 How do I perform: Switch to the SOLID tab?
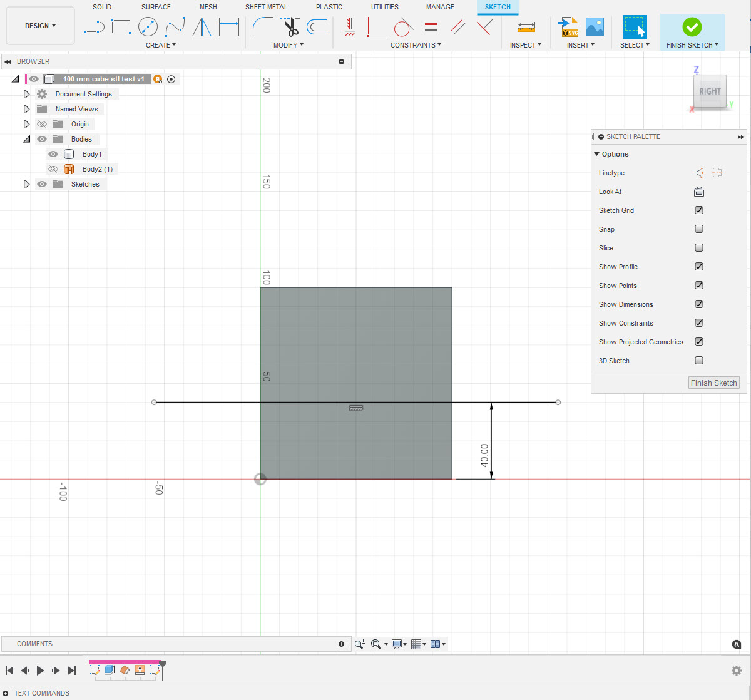(102, 7)
